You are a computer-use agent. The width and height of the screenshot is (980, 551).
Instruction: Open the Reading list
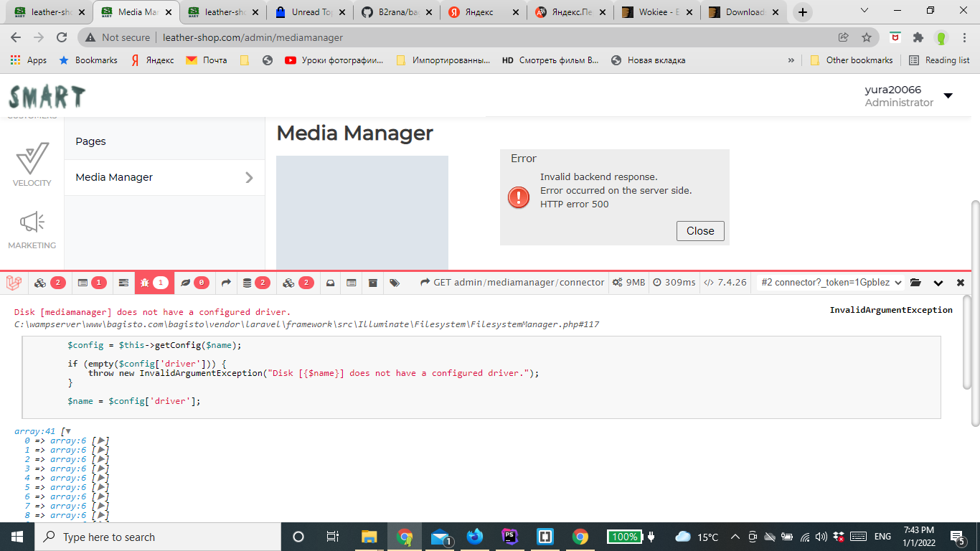[939, 60]
